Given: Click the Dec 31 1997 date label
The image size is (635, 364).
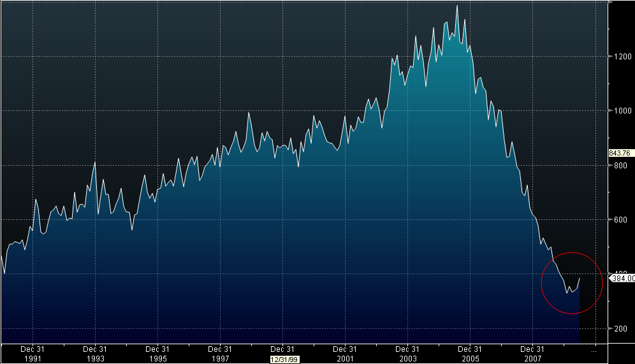Looking at the screenshot, I should click(219, 354).
